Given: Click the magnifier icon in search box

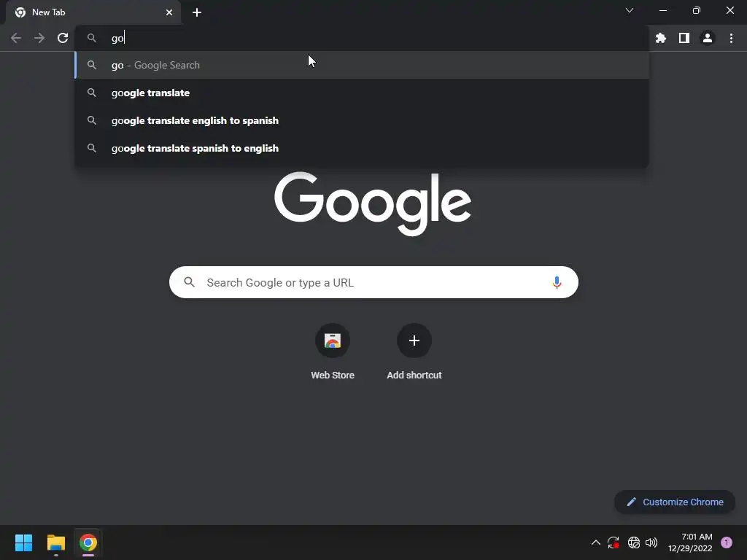Looking at the screenshot, I should click(x=189, y=282).
